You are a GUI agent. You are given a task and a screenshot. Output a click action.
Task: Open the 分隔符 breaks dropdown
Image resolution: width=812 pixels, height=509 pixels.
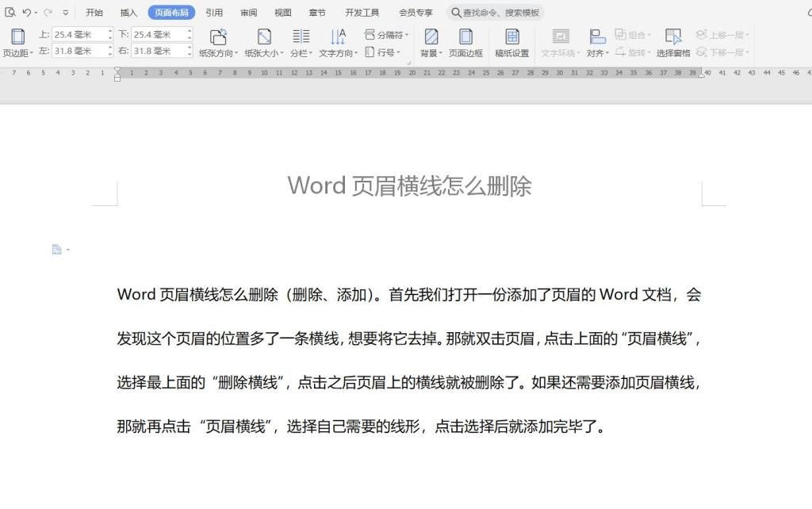tap(389, 35)
